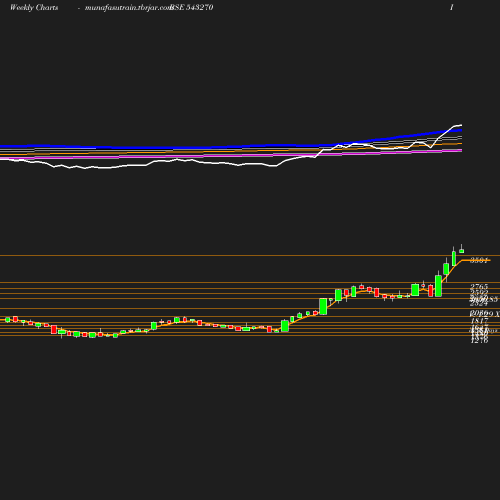Click the 2765 price level label
The image size is (500, 500).
479,286
